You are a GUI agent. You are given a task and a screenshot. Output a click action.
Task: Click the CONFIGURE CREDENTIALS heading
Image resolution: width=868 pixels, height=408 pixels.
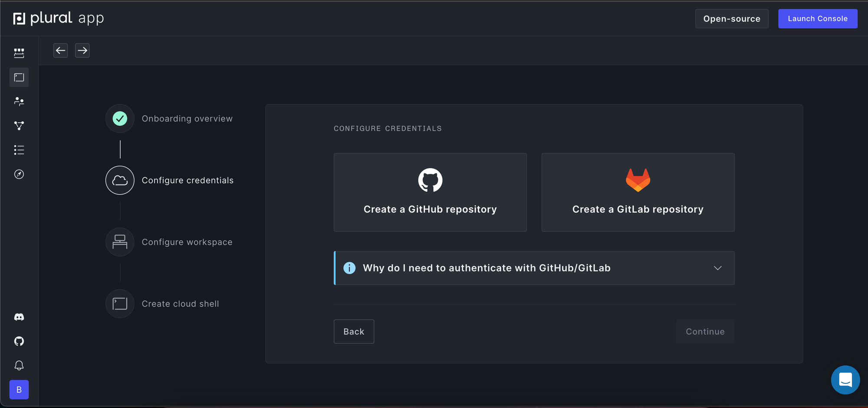(x=388, y=128)
